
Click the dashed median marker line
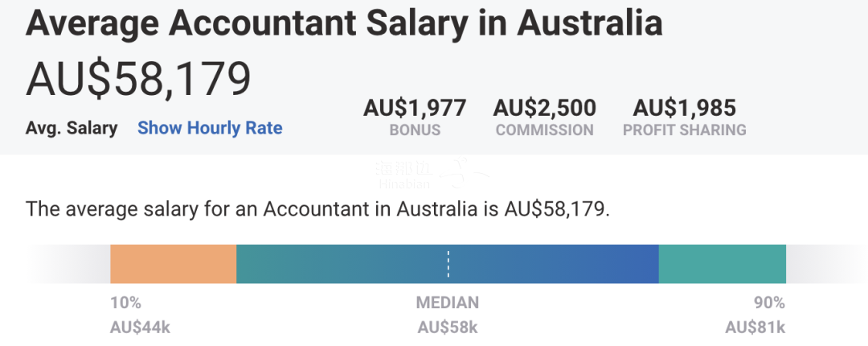(x=448, y=264)
